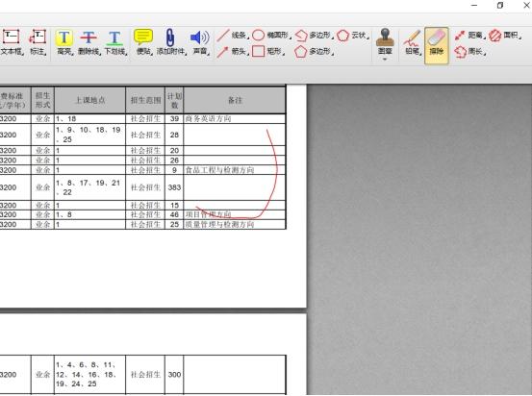Choose the 面积 area measure tool

[x=505, y=35]
